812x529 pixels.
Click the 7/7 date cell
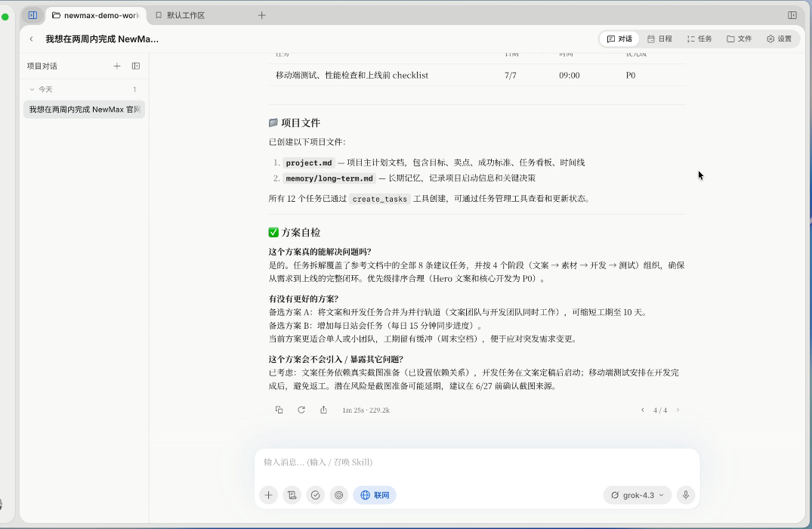tap(511, 75)
